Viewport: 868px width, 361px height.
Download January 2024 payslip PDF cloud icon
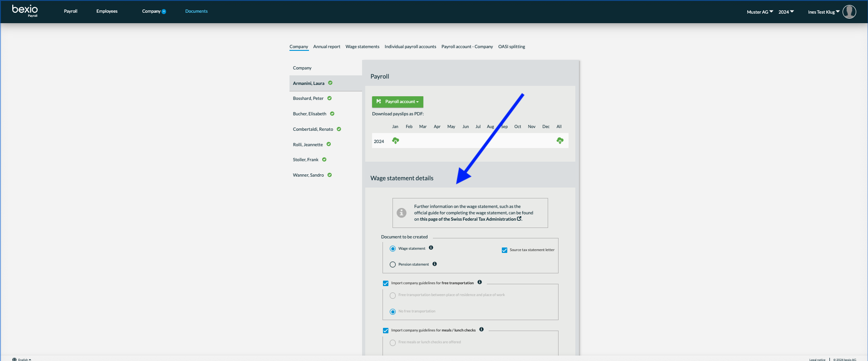coord(396,141)
